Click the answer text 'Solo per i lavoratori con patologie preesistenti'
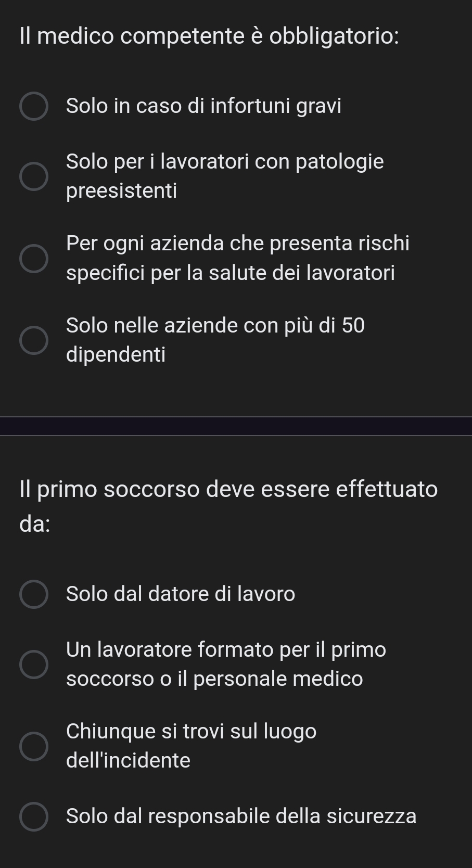Viewport: 472px width, 868px height. 225,176
